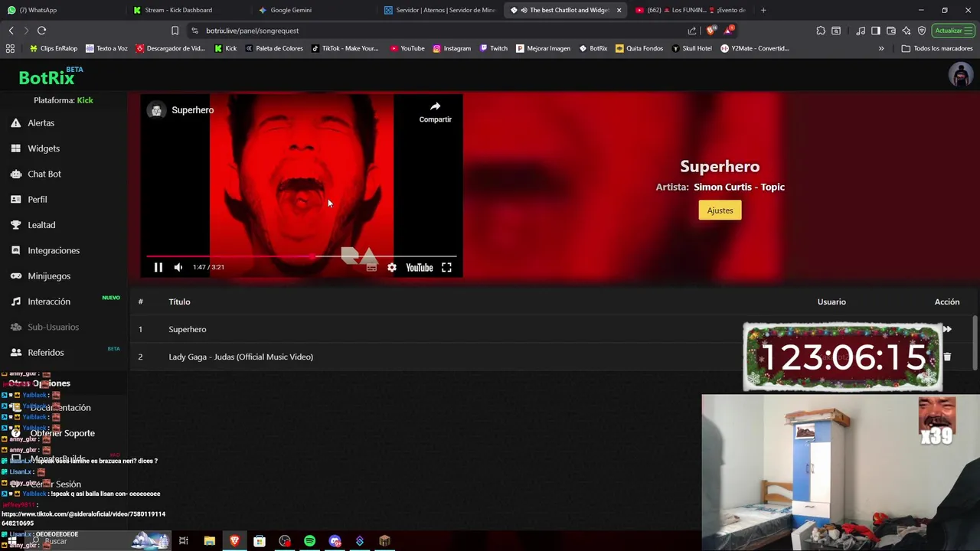The image size is (980, 551).
Task: Click the bookmark page icon
Action: coord(175,31)
